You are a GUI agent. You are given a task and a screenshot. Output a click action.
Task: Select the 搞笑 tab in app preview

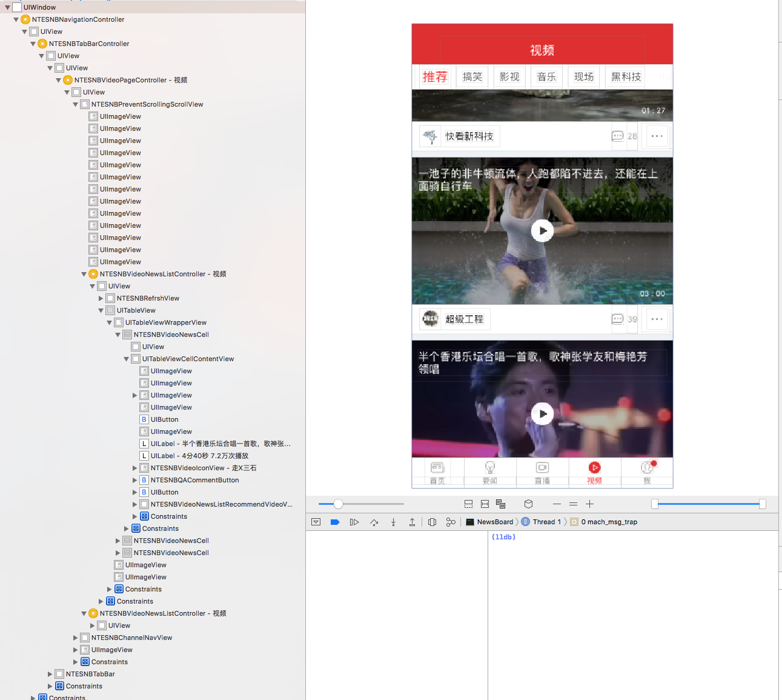point(472,77)
